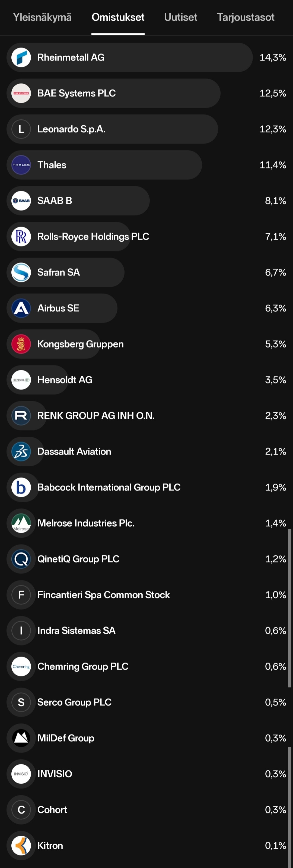The image size is (293, 868).
Task: Open the Leonardo S.p.A. holding row
Action: tap(146, 129)
